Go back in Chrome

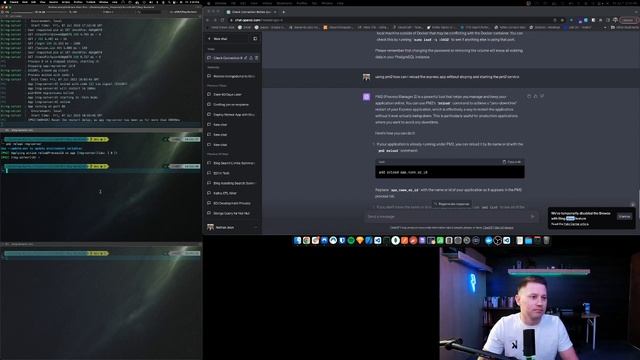pyautogui.click(x=208, y=20)
